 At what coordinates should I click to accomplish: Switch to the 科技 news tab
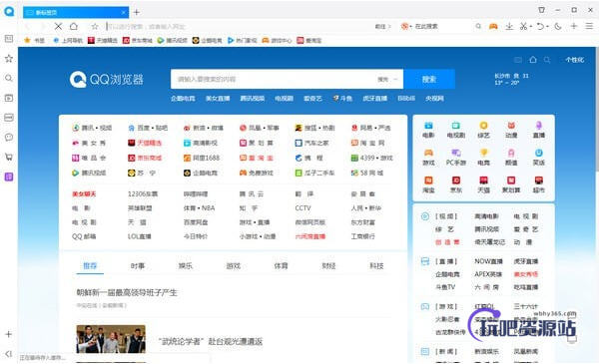[376, 265]
